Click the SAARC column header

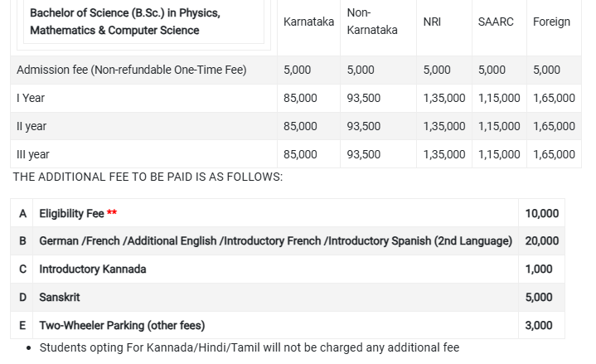tap(496, 22)
